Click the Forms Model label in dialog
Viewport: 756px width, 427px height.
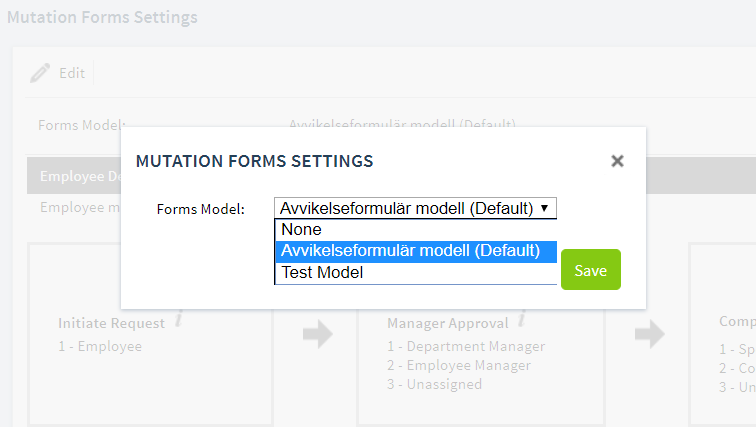pos(201,209)
